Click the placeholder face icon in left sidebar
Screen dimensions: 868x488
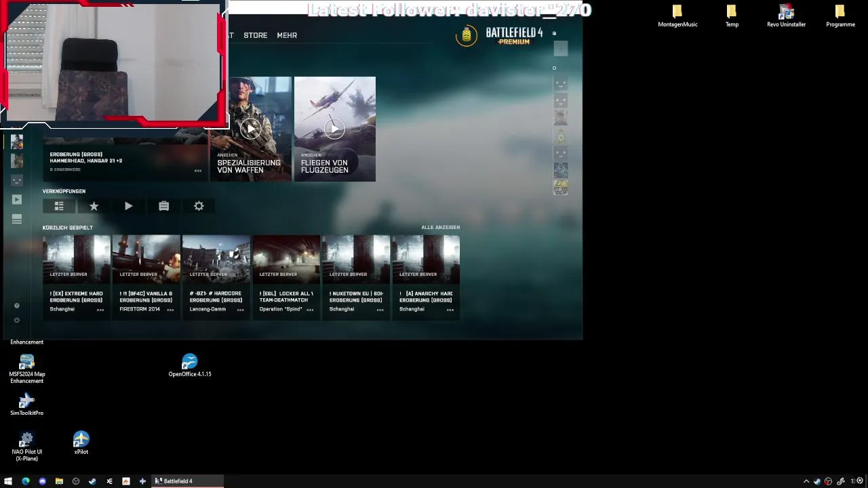(17, 180)
